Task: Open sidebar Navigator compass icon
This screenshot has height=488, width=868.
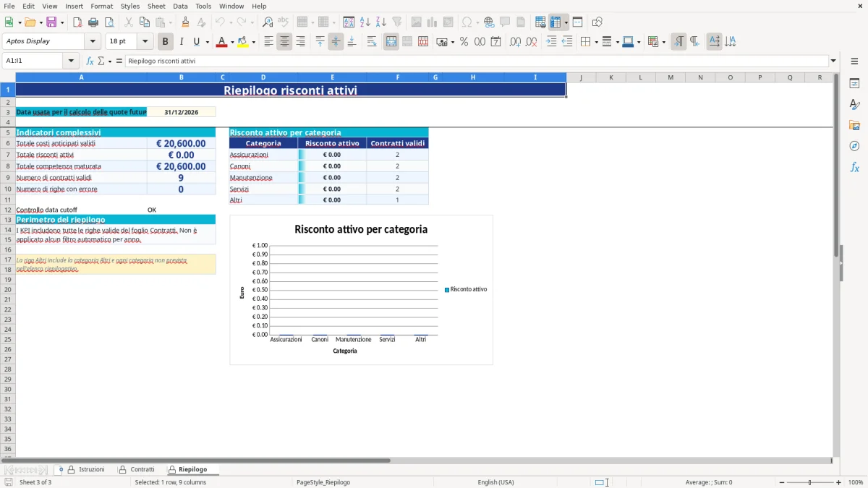Action: pos(854,147)
